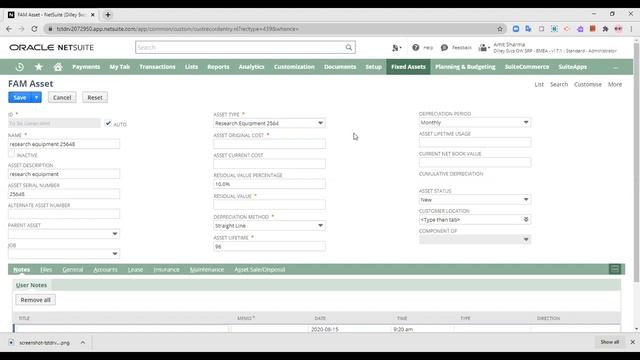Open the More link

pos(615,84)
